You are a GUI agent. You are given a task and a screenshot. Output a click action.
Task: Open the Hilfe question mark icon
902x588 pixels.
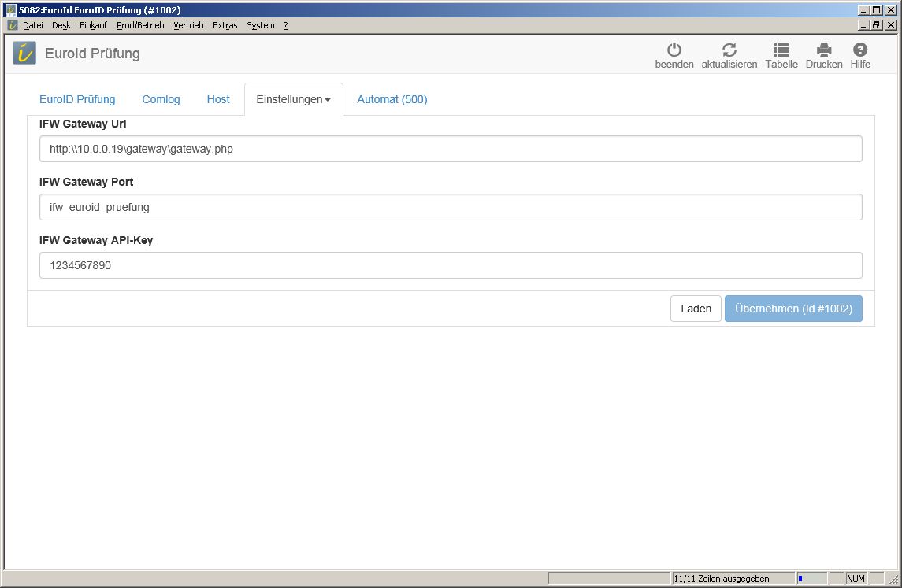pos(859,50)
